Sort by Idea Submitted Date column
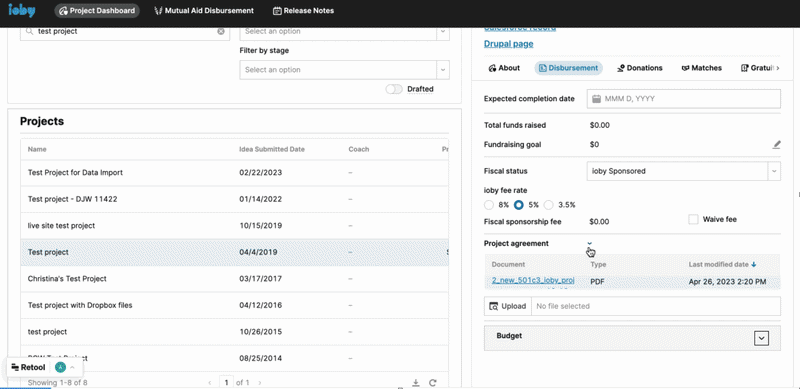This screenshot has width=800, height=389. pyautogui.click(x=272, y=149)
